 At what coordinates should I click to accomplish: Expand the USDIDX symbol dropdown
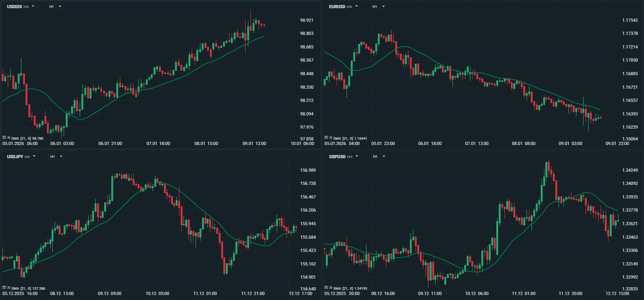click(33, 6)
